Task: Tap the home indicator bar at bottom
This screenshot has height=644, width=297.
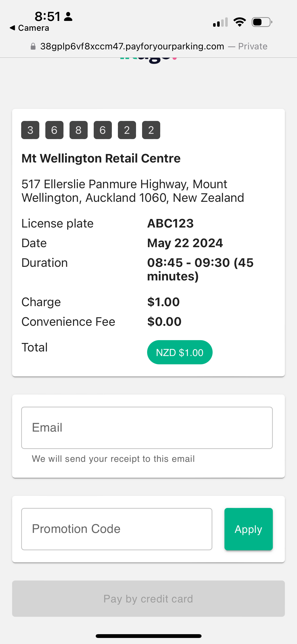Action: coord(148,636)
